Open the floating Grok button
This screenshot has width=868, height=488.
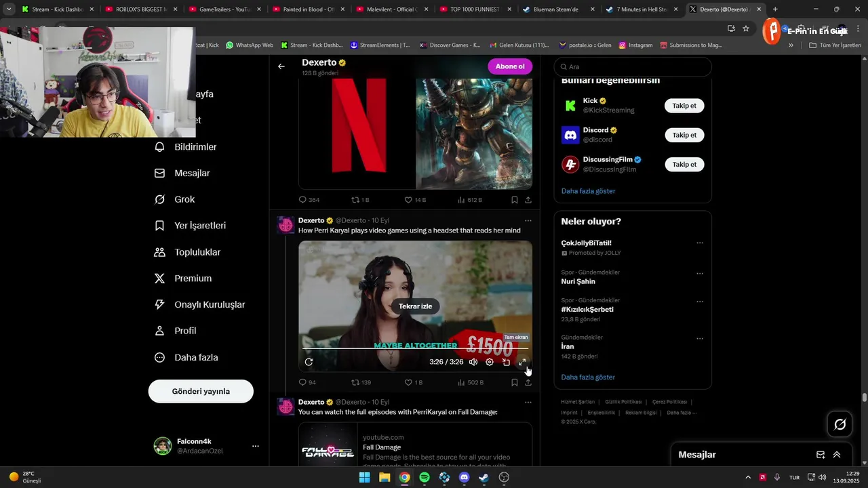[x=840, y=424]
